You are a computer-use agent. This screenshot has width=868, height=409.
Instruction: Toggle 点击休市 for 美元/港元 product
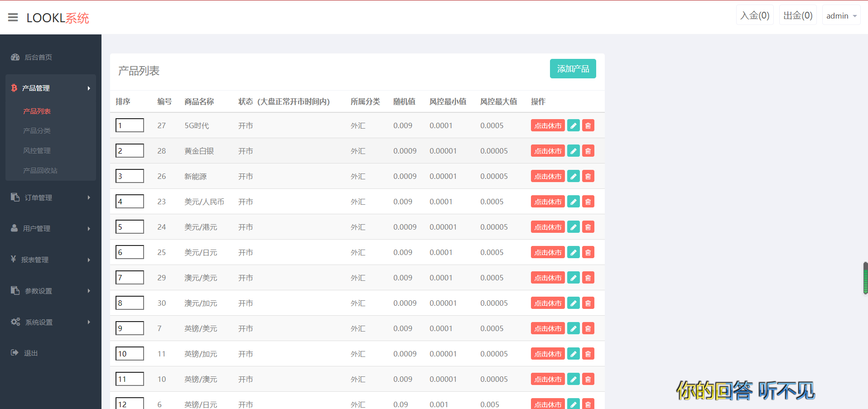pyautogui.click(x=547, y=227)
